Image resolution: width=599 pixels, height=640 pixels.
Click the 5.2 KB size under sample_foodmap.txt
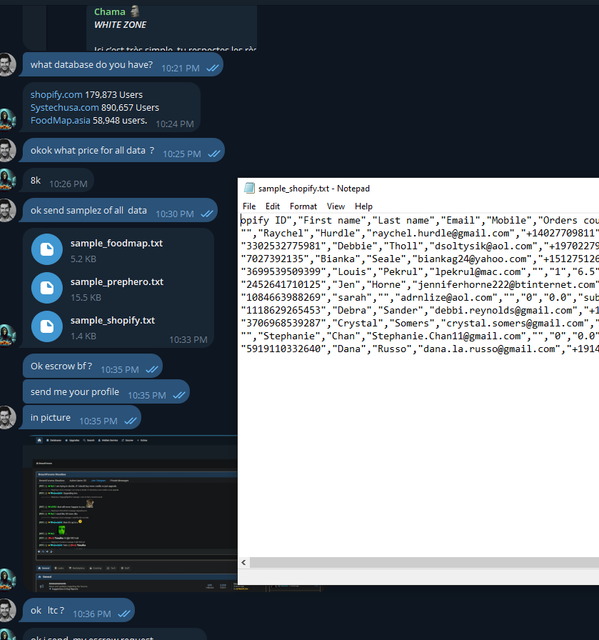tap(83, 259)
